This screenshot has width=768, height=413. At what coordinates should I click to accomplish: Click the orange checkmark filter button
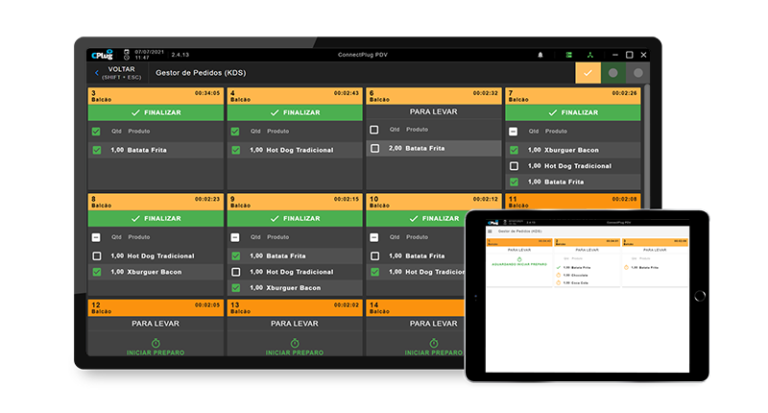click(x=588, y=73)
